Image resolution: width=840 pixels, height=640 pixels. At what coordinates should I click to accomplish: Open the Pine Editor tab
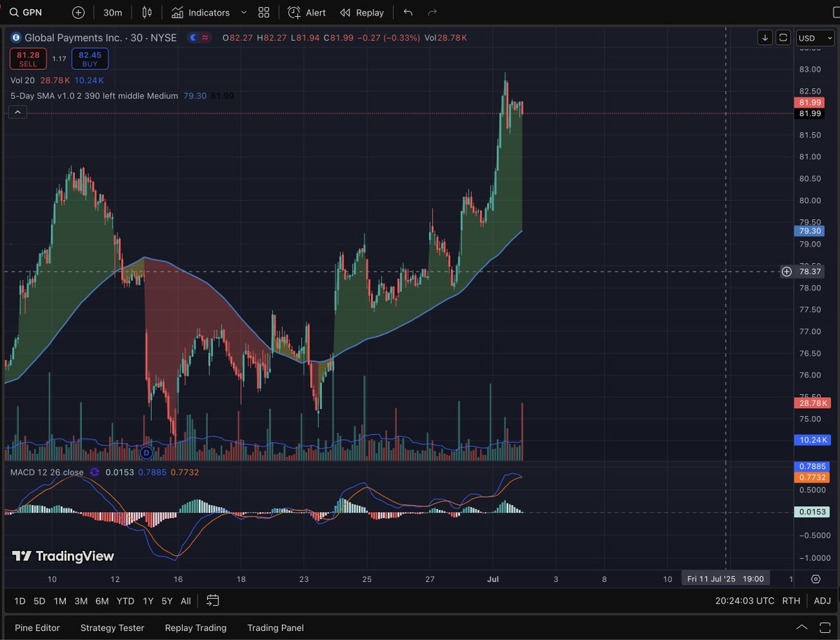click(x=37, y=628)
